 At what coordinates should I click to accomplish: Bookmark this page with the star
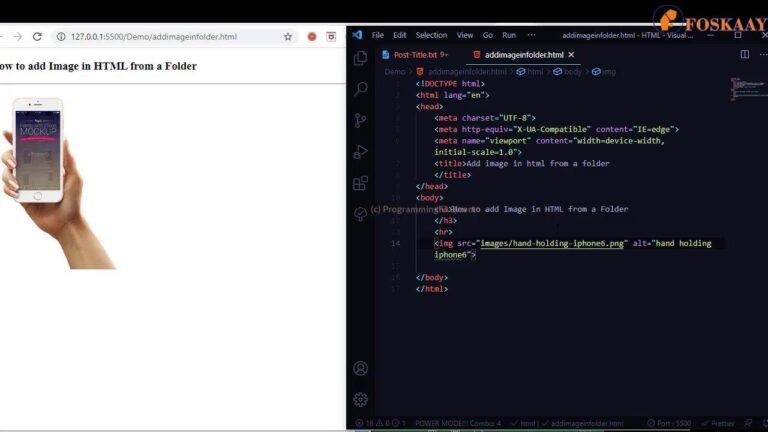click(x=288, y=37)
